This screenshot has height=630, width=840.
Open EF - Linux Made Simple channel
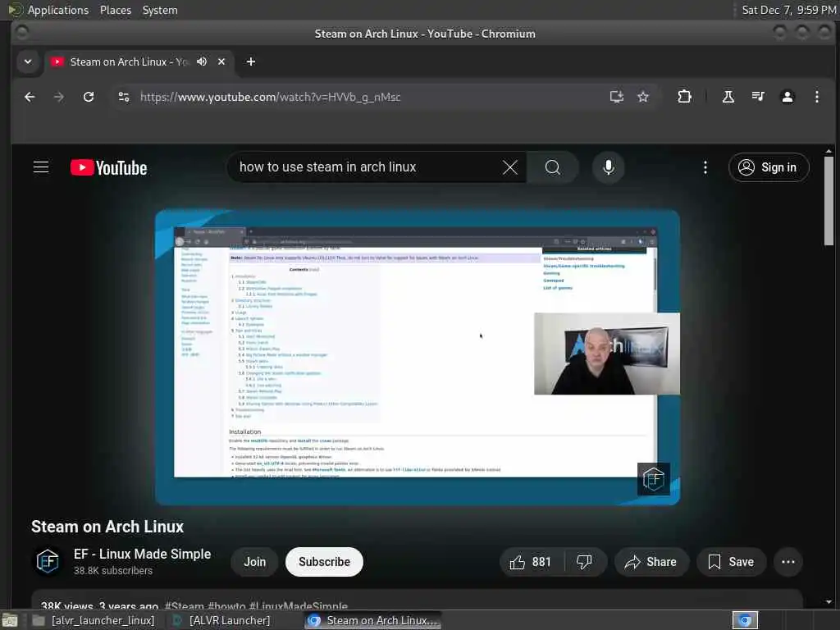(142, 554)
